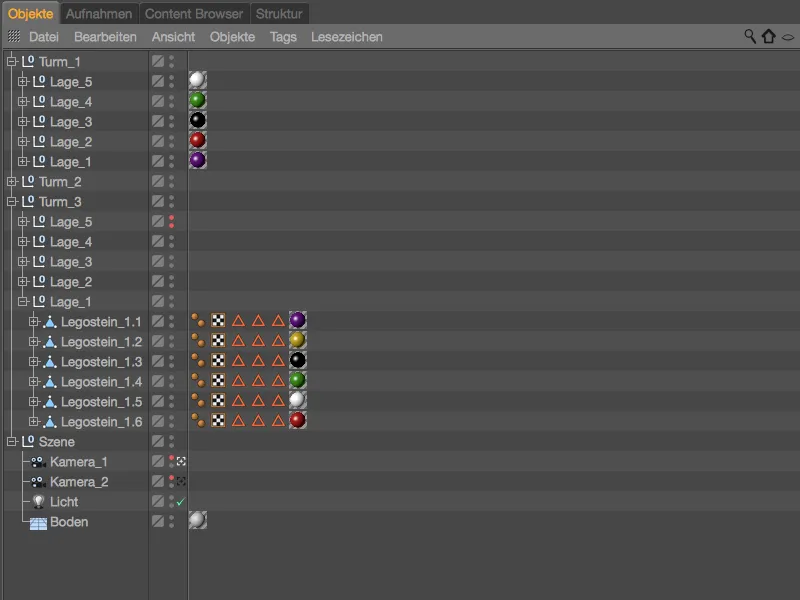800x600 pixels.
Task: Select the Licht object name
Action: tap(64, 502)
